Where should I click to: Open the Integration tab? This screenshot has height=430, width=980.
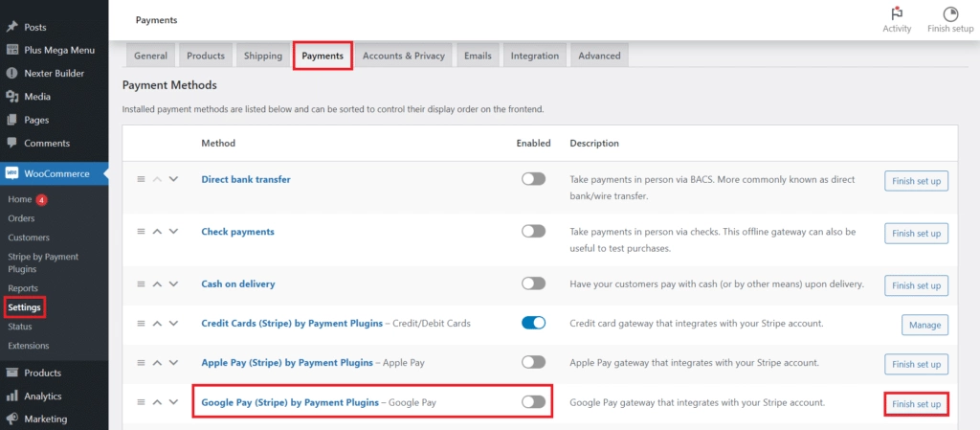point(535,56)
